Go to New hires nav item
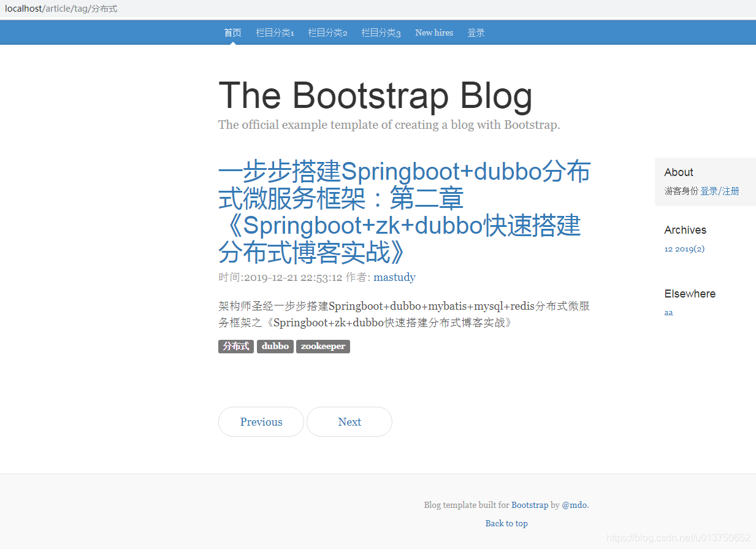This screenshot has width=756, height=549. click(x=434, y=33)
